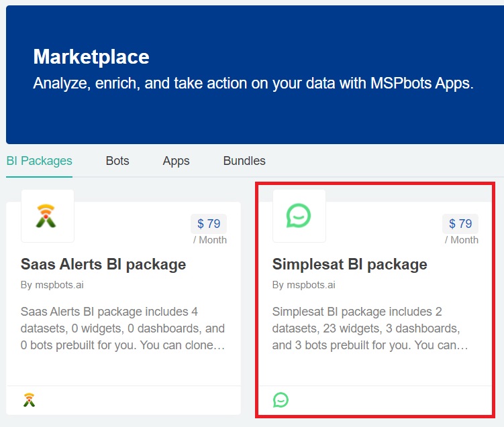Click the $79 price badge on Saas Alerts
Image resolution: width=504 pixels, height=427 pixels.
tap(209, 224)
